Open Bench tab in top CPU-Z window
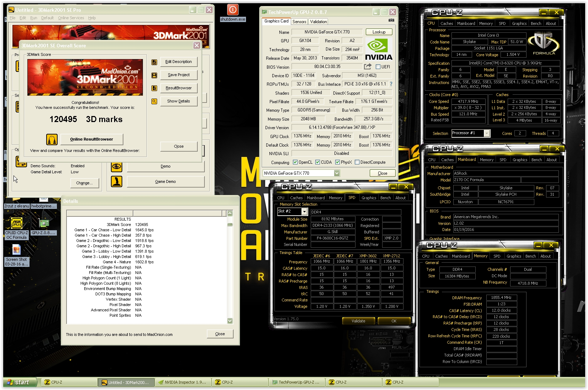This screenshot has width=588, height=390. [x=536, y=23]
